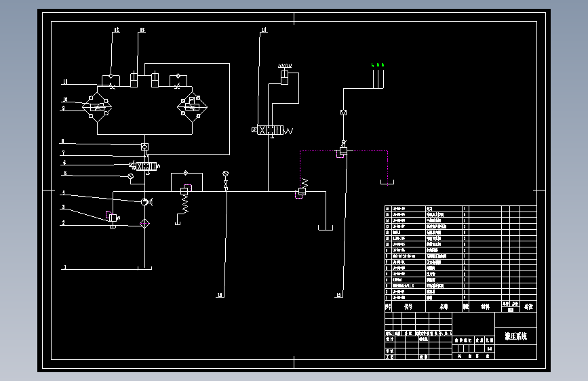Select the open tank symbol at magenta line end

387,182
